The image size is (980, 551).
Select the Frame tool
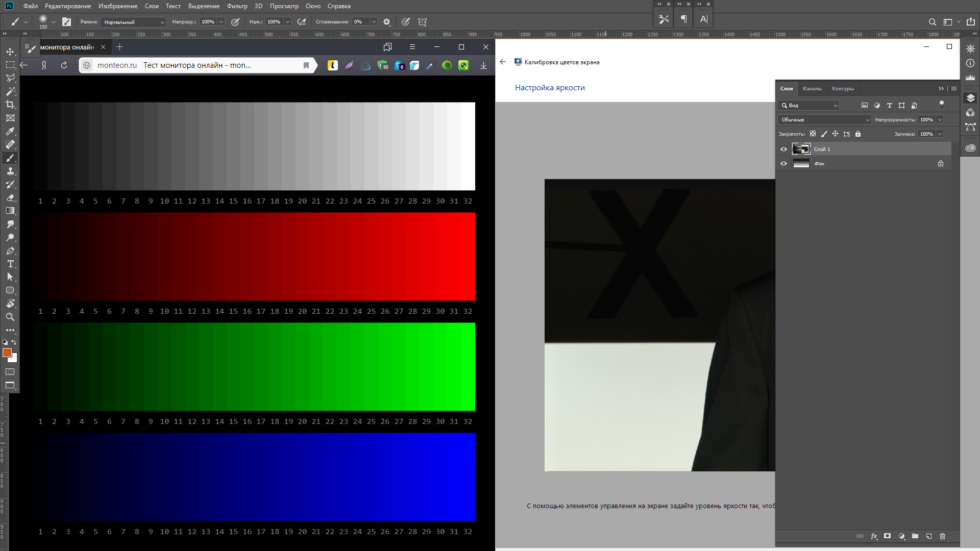coord(10,118)
